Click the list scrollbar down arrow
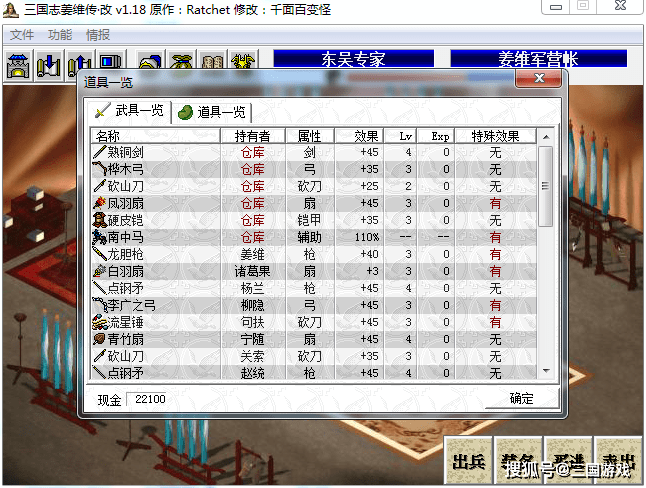Viewport: 646px width, 488px height. tap(545, 372)
